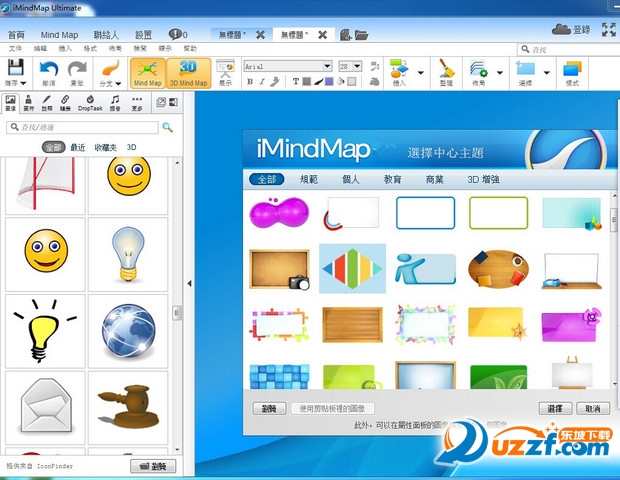Click the image library search field
Screen dimensions: 620x480
82,127
